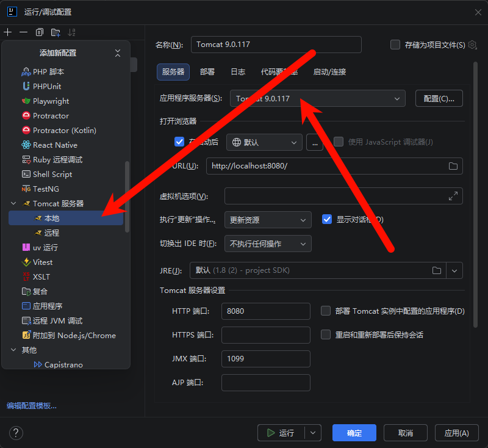Image resolution: width=488 pixels, height=448 pixels.
Task: Open the 默认 browser dropdown
Action: click(264, 142)
